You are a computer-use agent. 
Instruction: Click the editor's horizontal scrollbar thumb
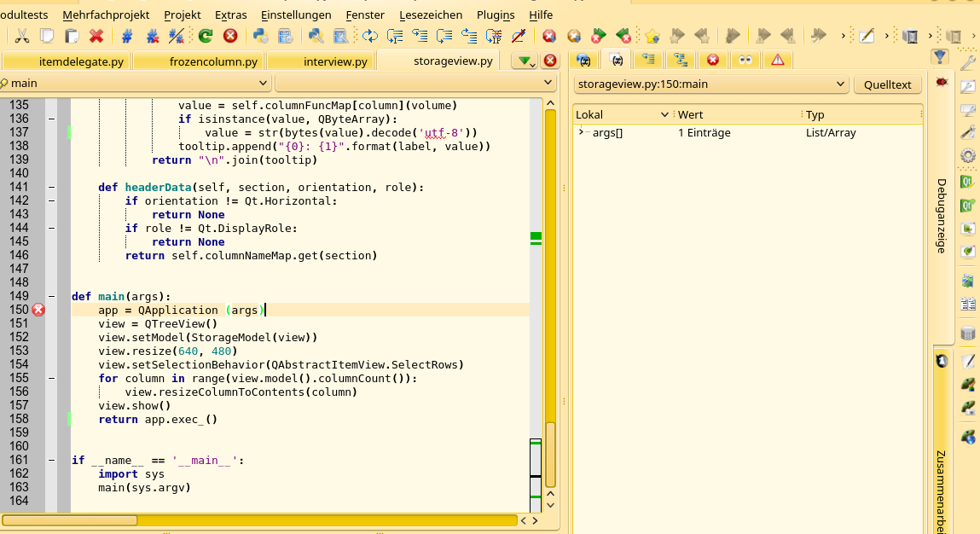pyautogui.click(x=70, y=520)
